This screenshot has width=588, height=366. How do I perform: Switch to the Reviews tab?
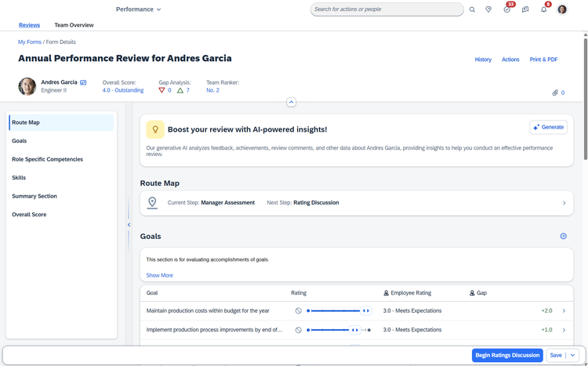point(29,25)
